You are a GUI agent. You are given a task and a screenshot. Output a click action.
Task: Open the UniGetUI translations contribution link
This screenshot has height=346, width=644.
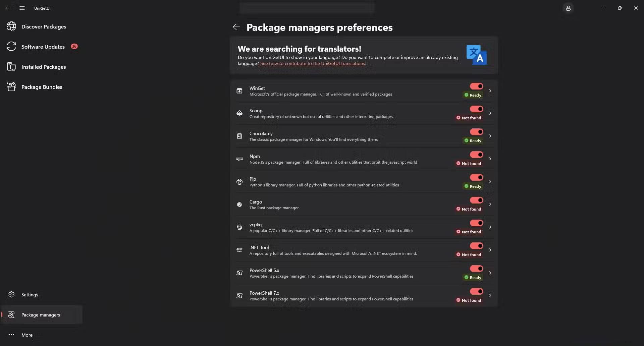pos(313,64)
